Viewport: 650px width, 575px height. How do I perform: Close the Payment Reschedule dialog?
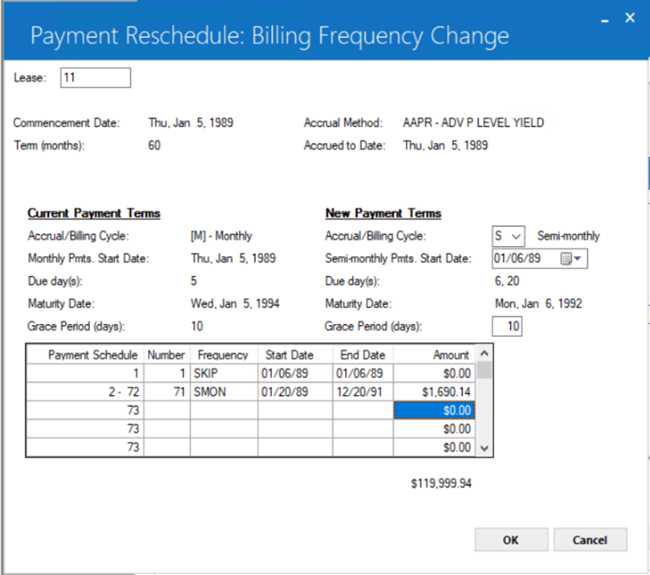coord(630,18)
